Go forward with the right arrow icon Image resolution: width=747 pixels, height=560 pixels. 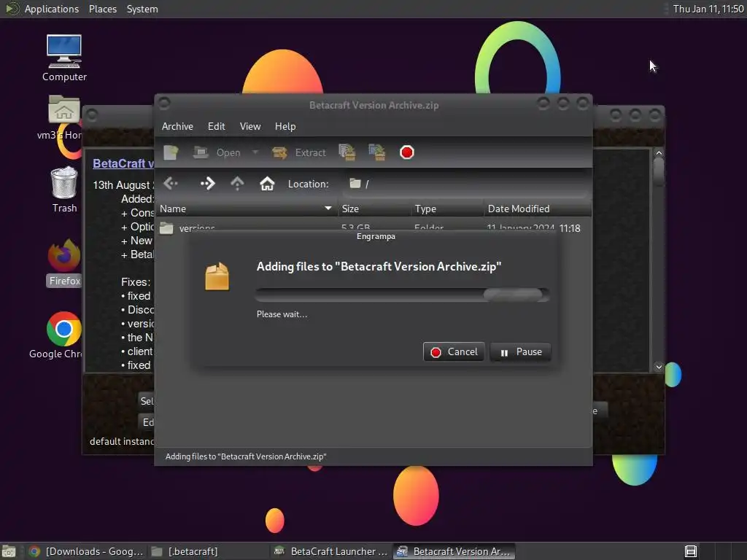pos(208,183)
